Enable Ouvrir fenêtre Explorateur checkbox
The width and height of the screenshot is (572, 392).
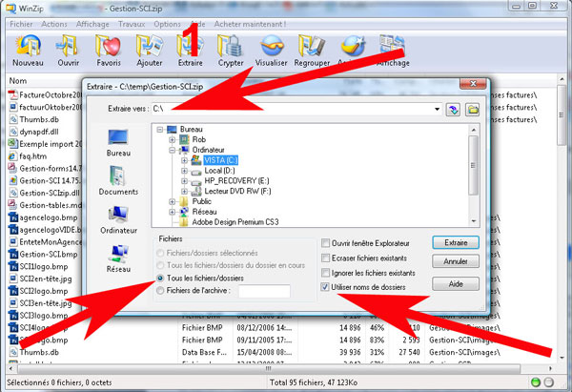coord(325,243)
